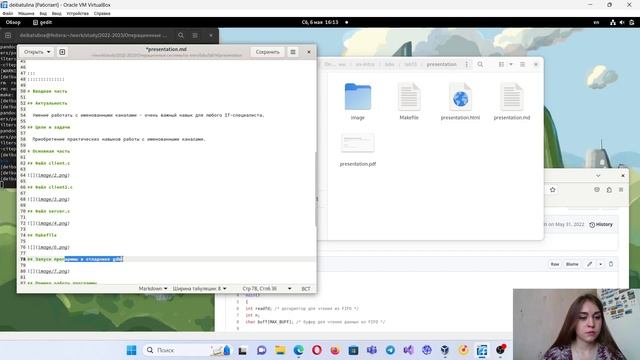
Task: Click the pencil edit icon in browser page
Action: tap(590, 264)
